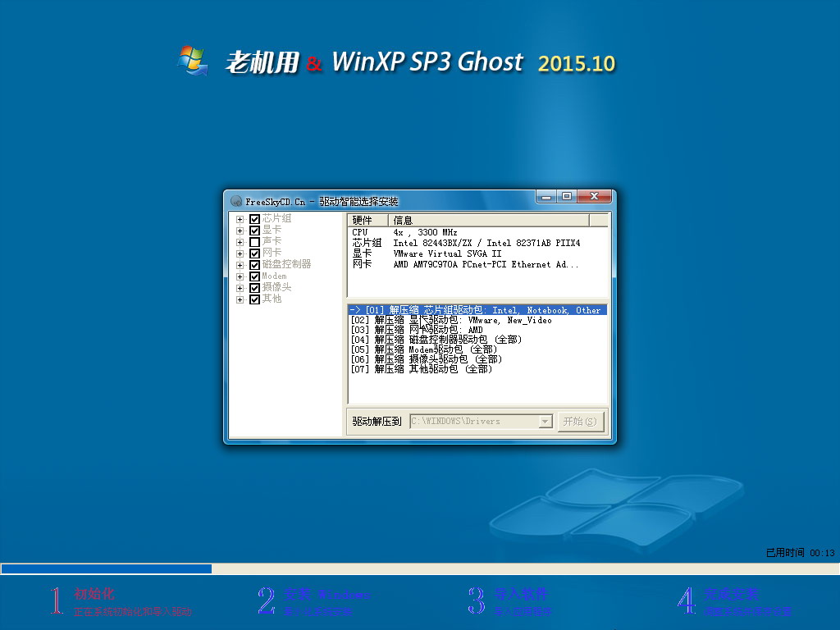Screen dimensions: 840x630
Task: Select task [07] 解压缩 其他驱动包
Action: coord(478,369)
